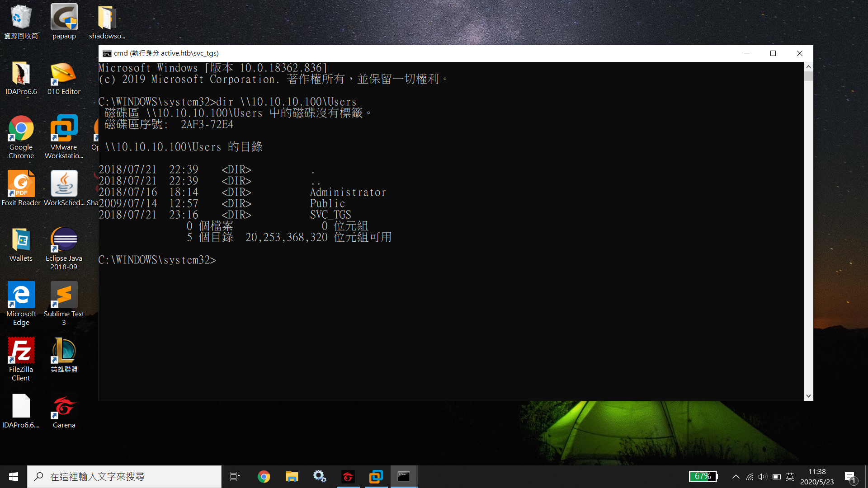The image size is (868, 488).
Task: Click the dir \\10.10.10.100\Users command text
Action: point(286,102)
